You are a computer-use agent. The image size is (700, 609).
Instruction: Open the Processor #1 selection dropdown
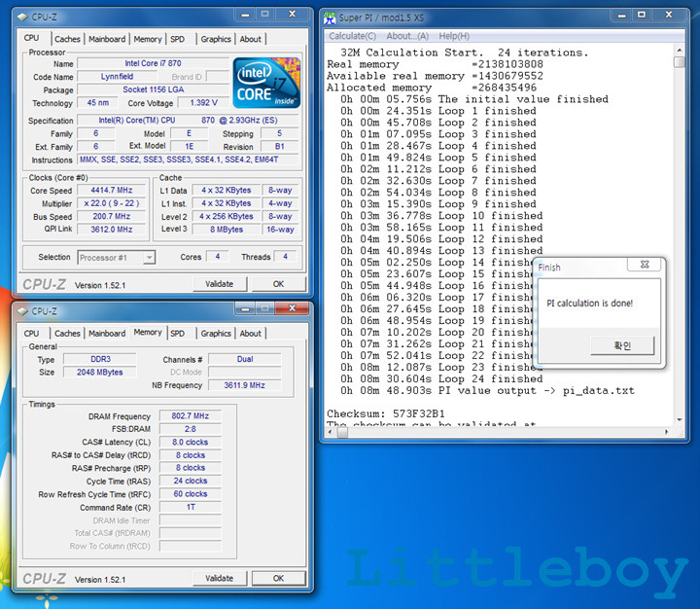pyautogui.click(x=149, y=258)
